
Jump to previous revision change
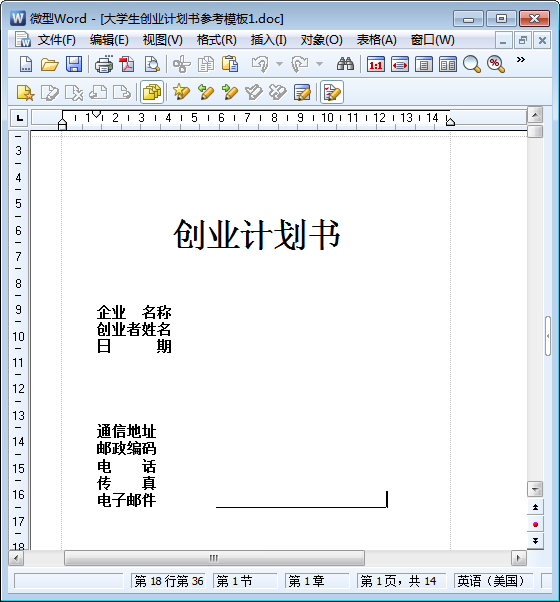click(x=206, y=93)
